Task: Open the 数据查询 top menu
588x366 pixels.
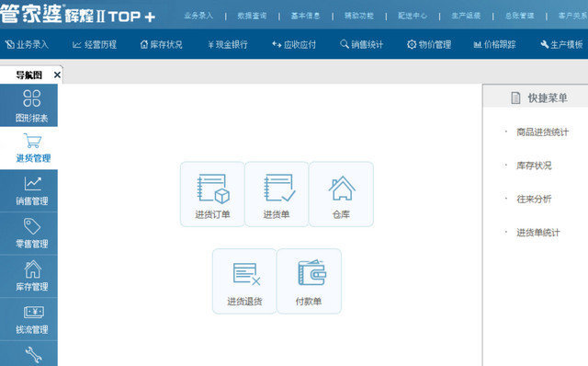Action: [x=252, y=16]
